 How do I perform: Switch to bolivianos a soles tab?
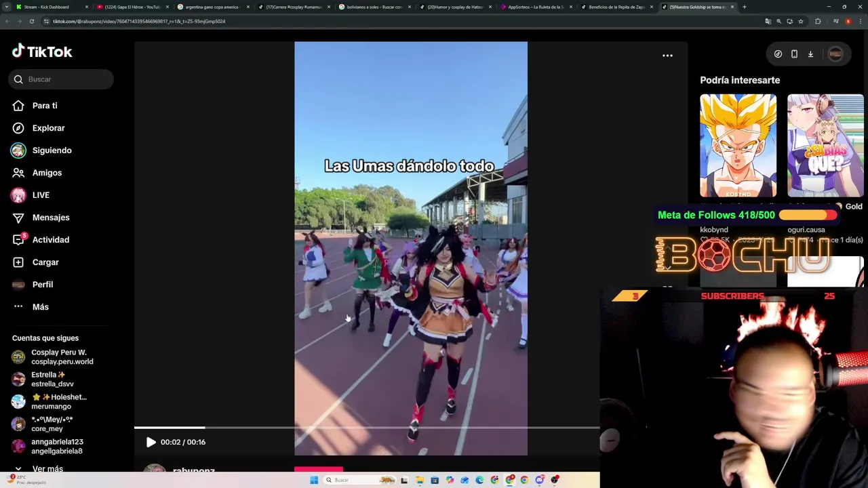[x=373, y=7]
